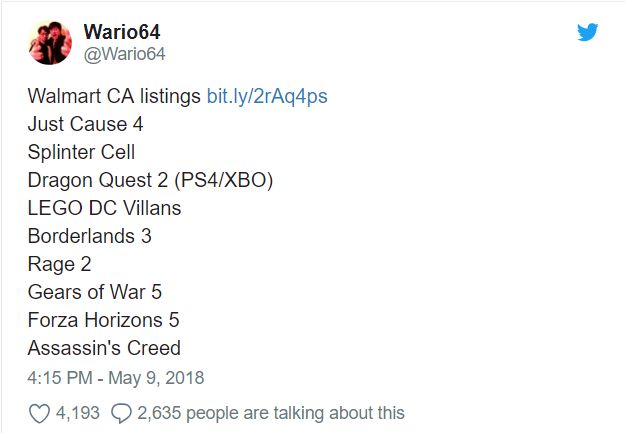Open the bit.ly/2rAq4ps link

tap(267, 97)
